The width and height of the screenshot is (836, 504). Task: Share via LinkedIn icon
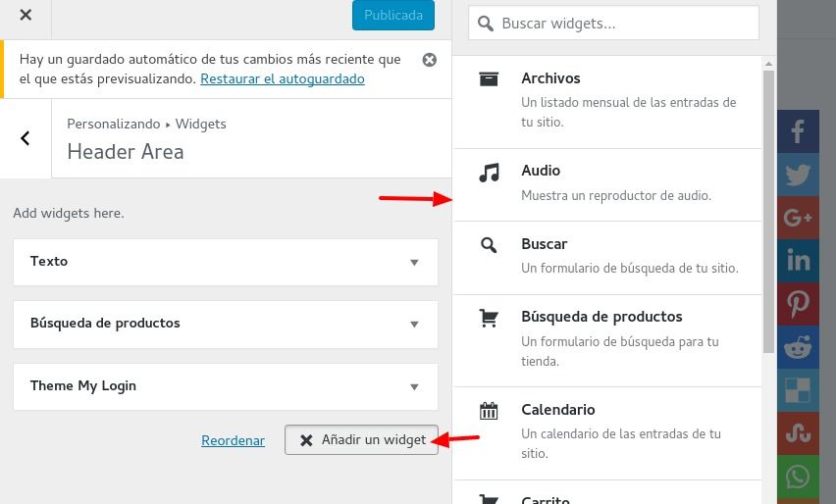[798, 261]
